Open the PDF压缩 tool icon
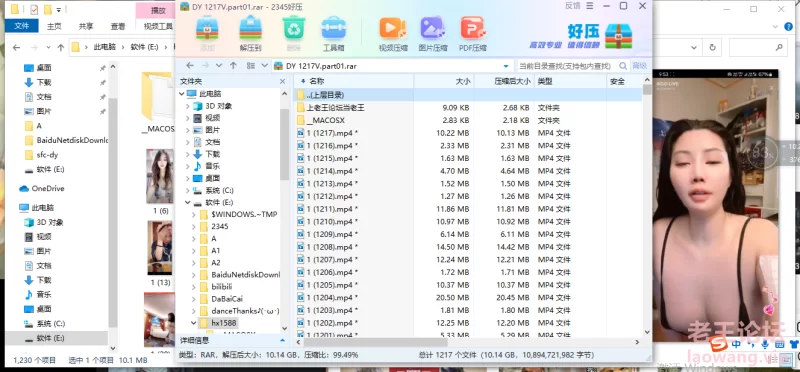800x372 pixels. [x=472, y=33]
